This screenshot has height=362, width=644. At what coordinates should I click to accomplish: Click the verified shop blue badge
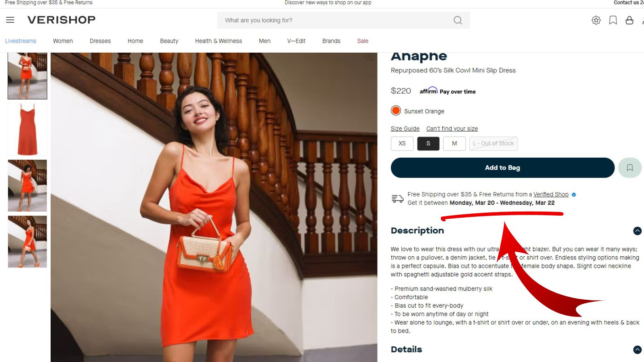pos(574,195)
